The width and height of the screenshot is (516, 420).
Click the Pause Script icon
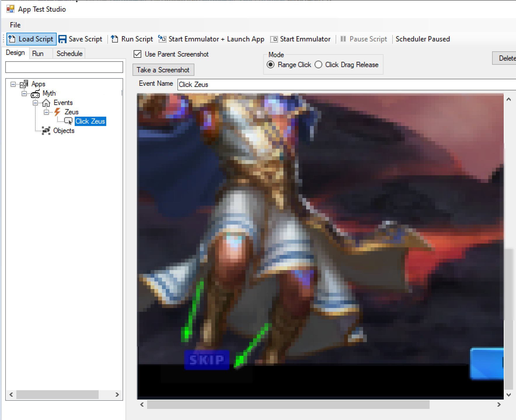343,39
